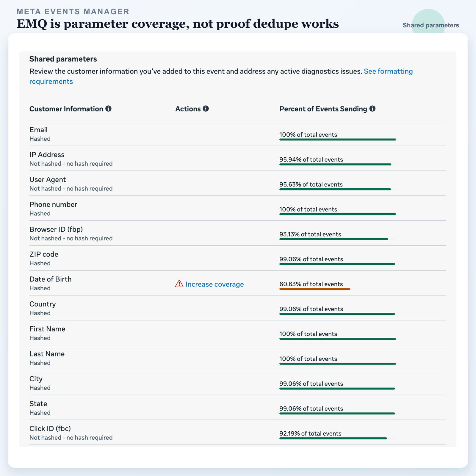Click Increase coverage link for Date of Birth
476x476 pixels.
[214, 284]
